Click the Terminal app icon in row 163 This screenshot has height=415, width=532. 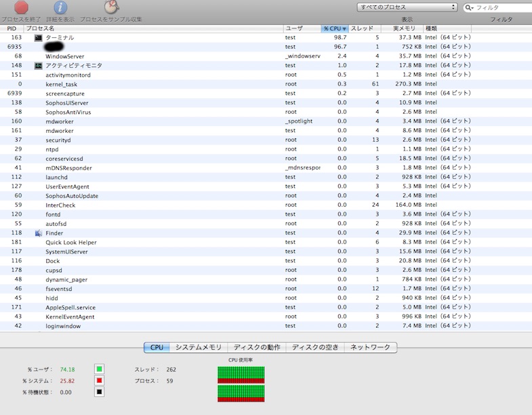tap(39, 38)
